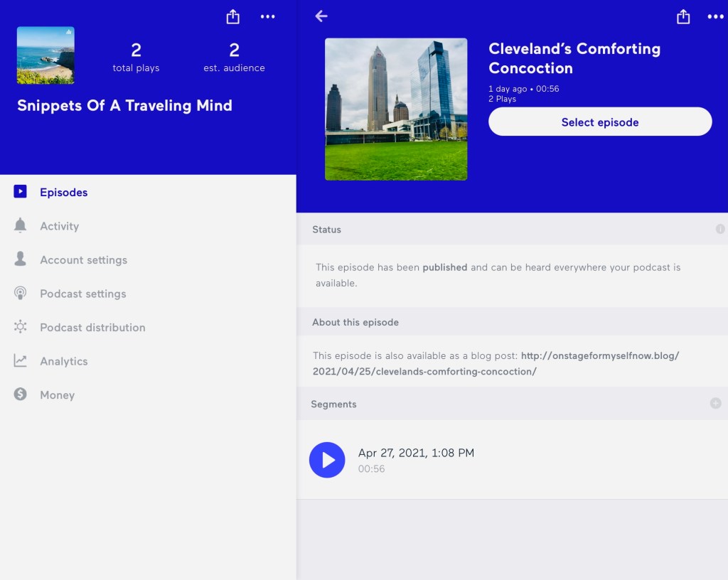
Task: Open Podcast distribution section
Action: [x=92, y=328]
